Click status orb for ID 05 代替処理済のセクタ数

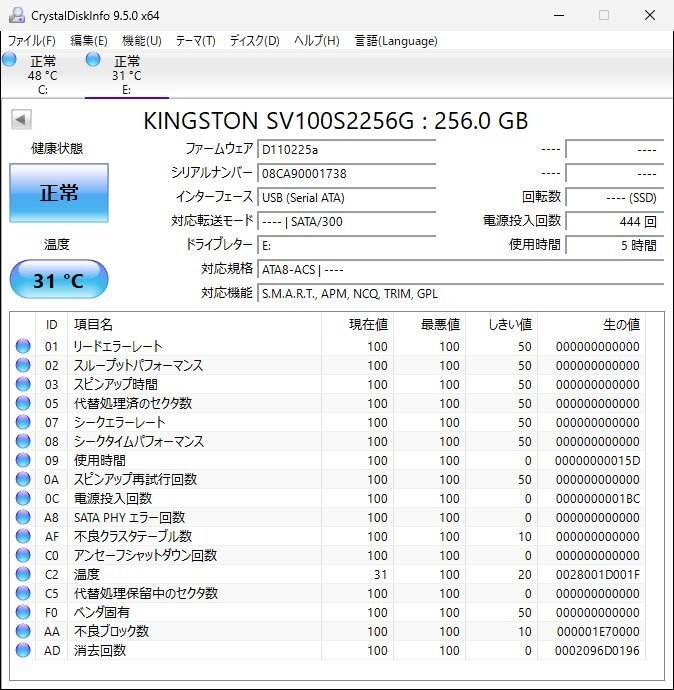(23, 403)
